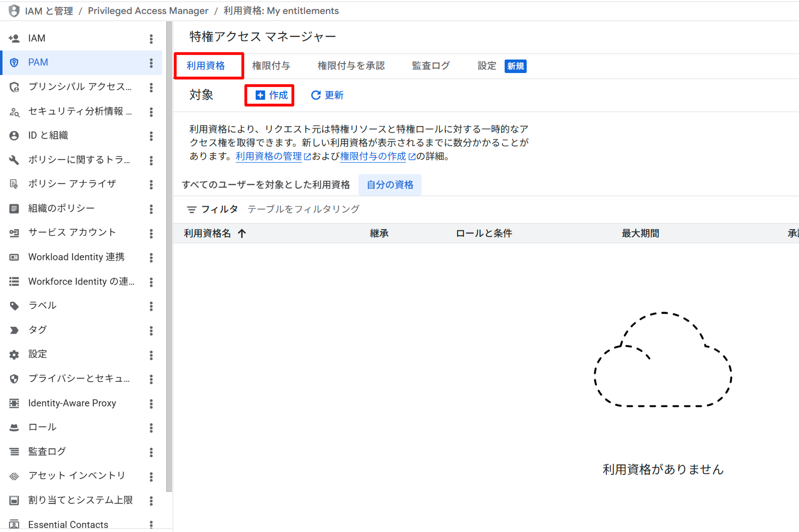Open the 権限付与の作成 link
This screenshot has height=532, width=799.
378,156
